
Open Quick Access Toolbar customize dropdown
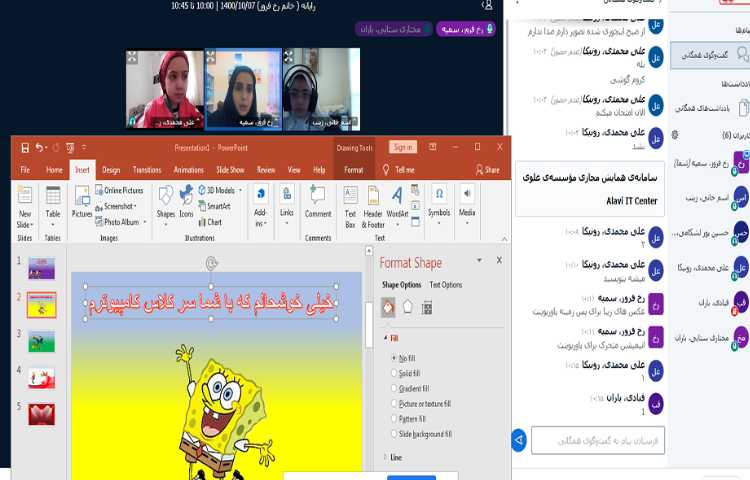pos(84,148)
